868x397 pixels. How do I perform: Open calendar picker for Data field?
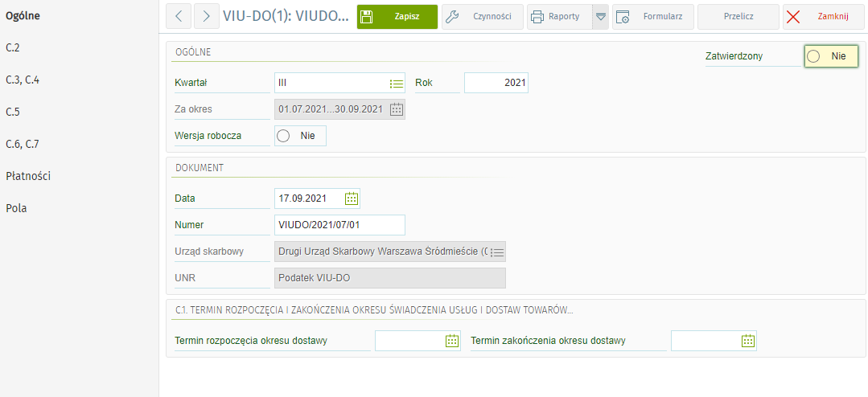pyautogui.click(x=352, y=198)
